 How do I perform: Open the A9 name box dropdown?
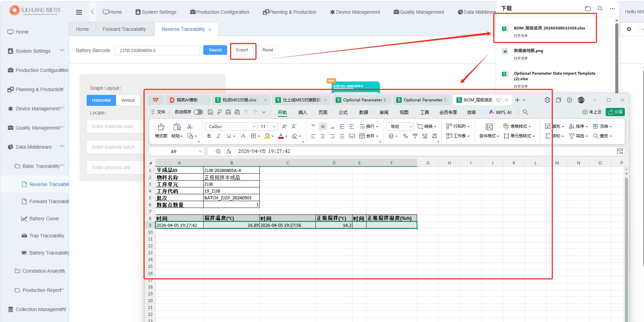201,151
